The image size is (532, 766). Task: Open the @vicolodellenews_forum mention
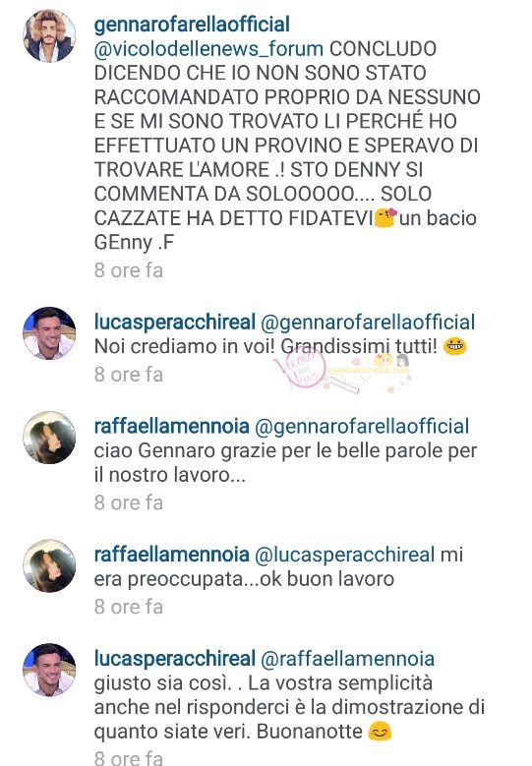coord(208,49)
